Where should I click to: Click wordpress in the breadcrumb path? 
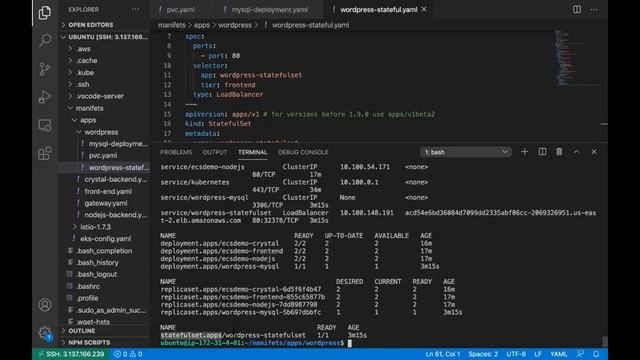[x=235, y=25]
